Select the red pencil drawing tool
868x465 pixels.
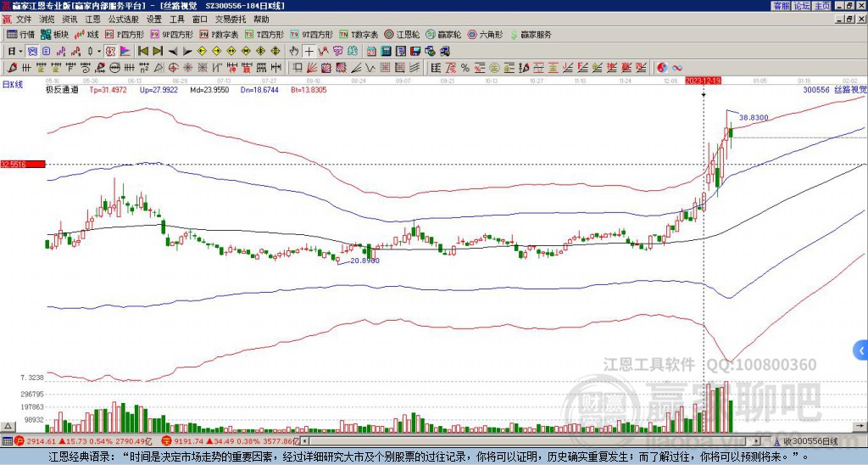click(x=12, y=68)
